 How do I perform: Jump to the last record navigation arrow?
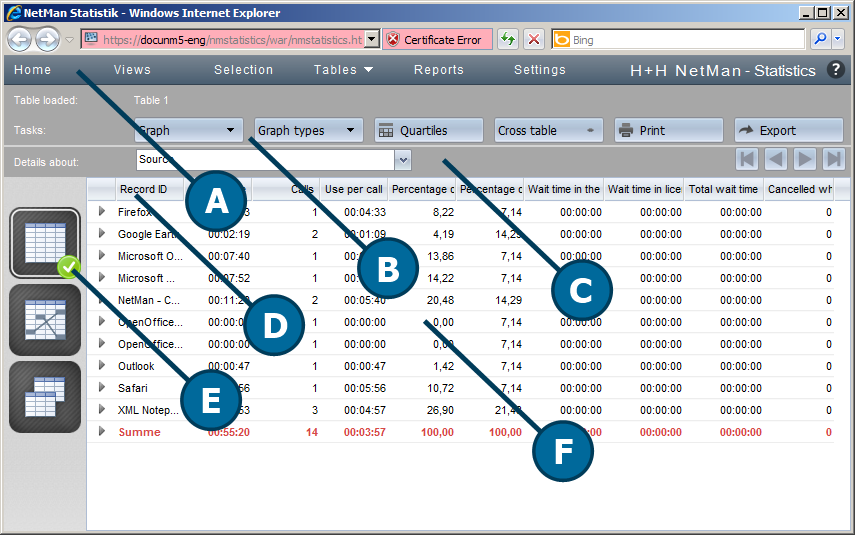pos(834,159)
